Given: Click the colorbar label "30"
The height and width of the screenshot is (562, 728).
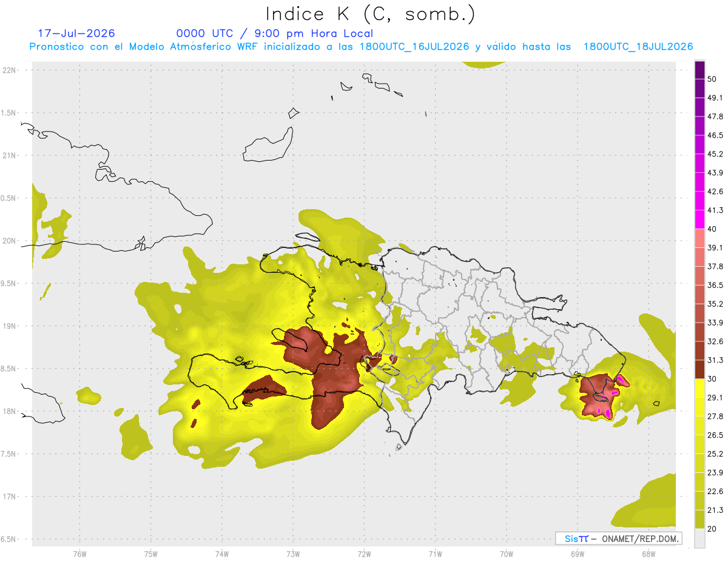Looking at the screenshot, I should (712, 379).
